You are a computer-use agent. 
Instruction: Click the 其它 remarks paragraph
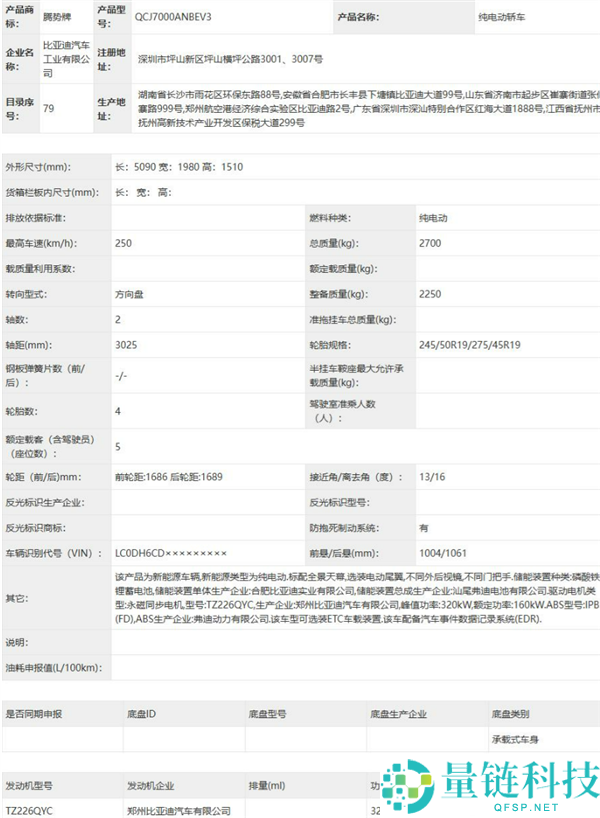tap(357, 598)
